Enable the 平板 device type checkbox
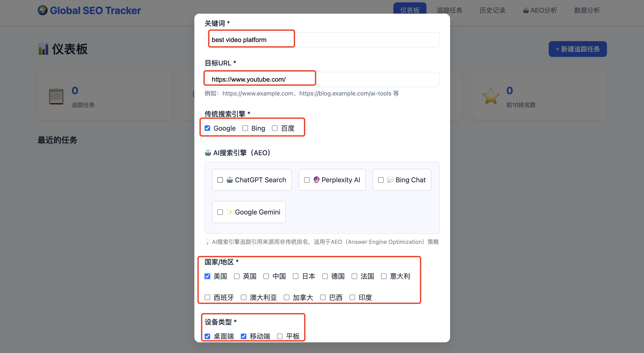Screen dimensions: 644x353 point(280,336)
